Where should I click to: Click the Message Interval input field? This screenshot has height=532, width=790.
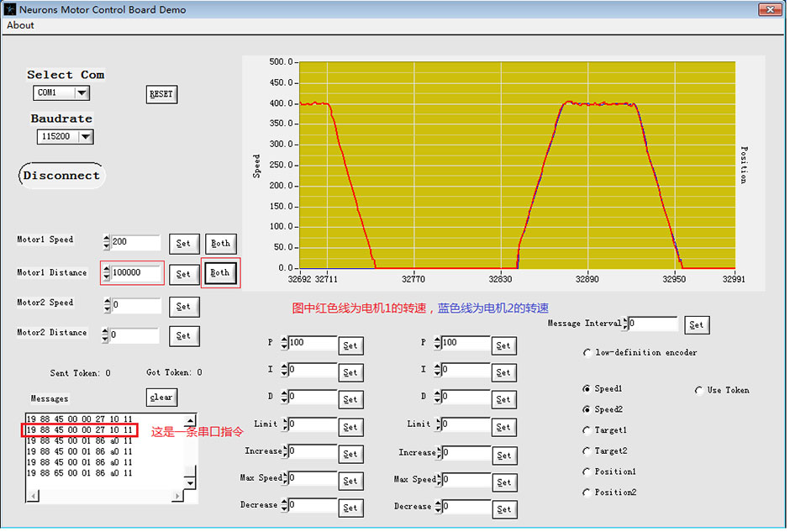[x=653, y=324]
